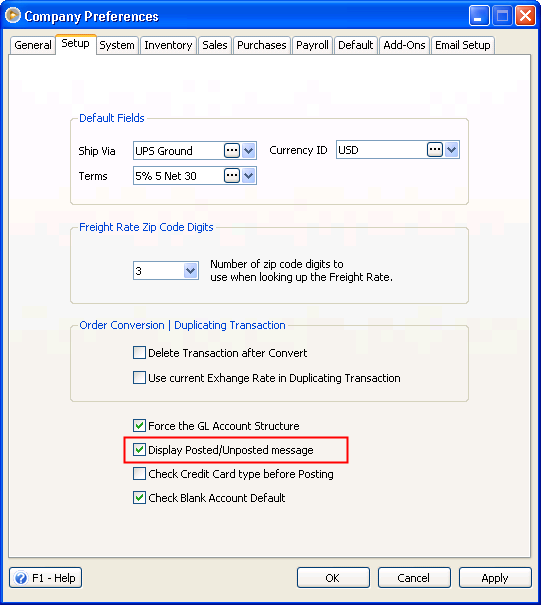This screenshot has width=541, height=605.
Task: Check Use current Exchange Rate option
Action: coord(139,377)
